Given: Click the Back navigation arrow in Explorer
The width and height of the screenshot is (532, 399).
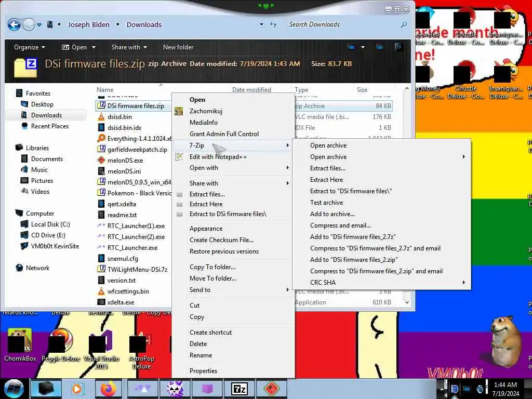Looking at the screenshot, I should [14, 24].
